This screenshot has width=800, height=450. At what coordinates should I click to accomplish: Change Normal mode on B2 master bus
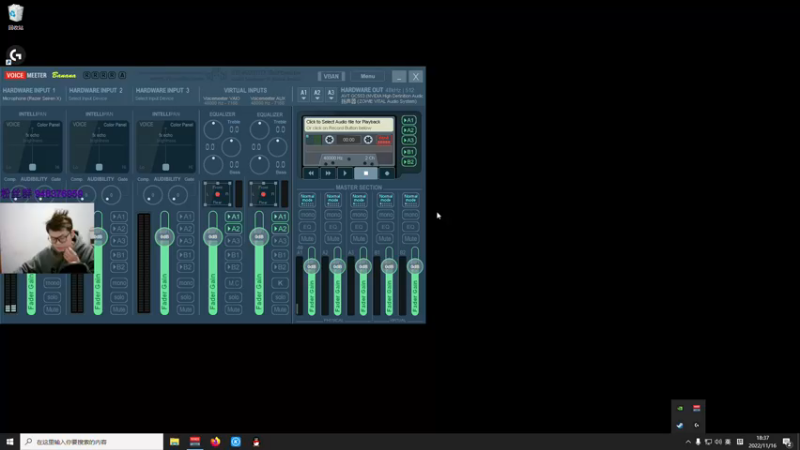tap(411, 199)
